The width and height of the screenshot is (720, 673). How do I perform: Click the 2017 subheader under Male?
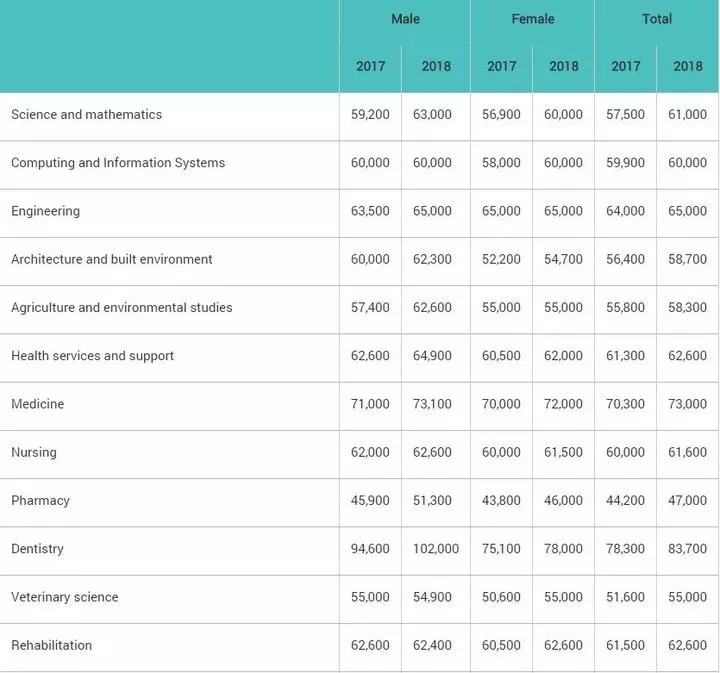click(x=371, y=66)
